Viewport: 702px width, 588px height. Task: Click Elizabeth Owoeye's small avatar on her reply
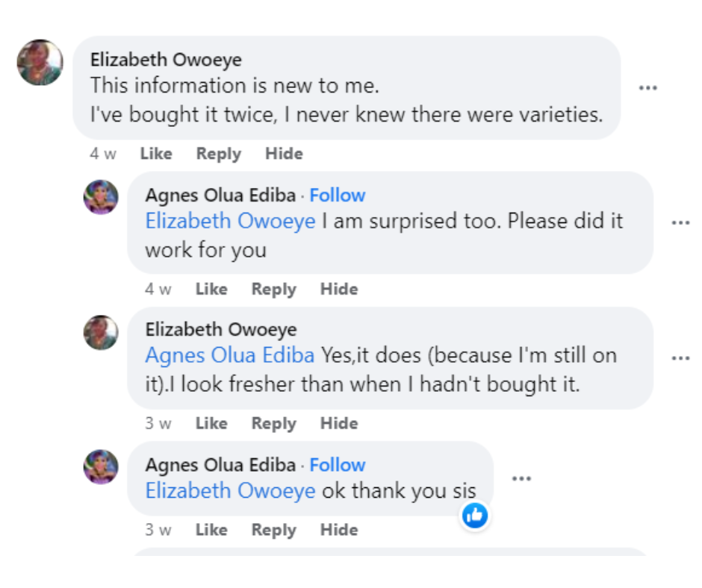click(x=101, y=333)
